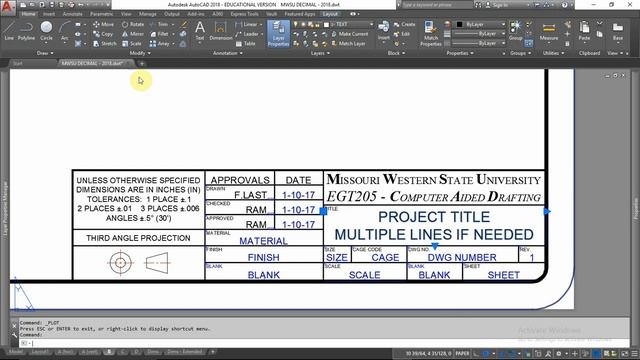Click Edit block button

(x=402, y=34)
